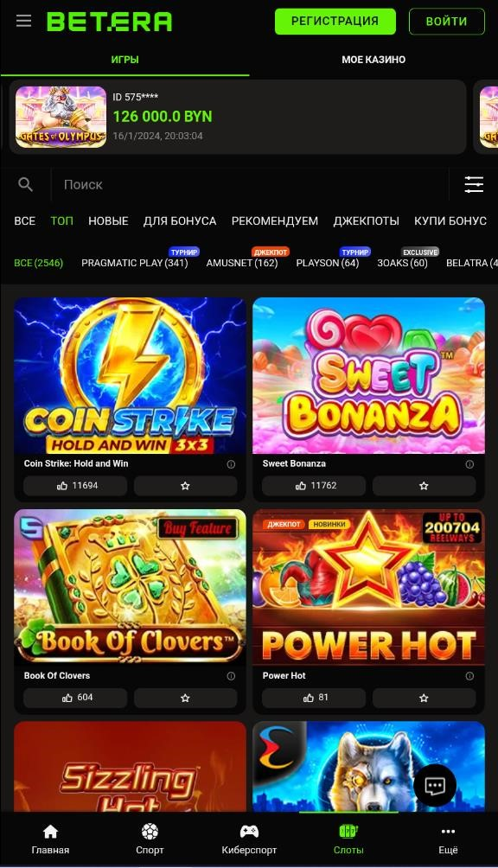Image resolution: width=498 pixels, height=868 pixels.
Task: Click the search magnifier icon
Action: click(25, 184)
